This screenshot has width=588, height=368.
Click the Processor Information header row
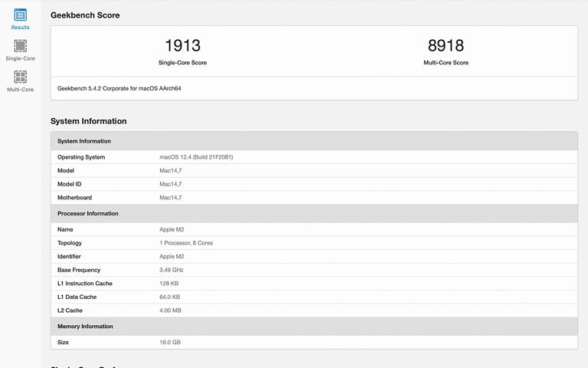[314, 213]
